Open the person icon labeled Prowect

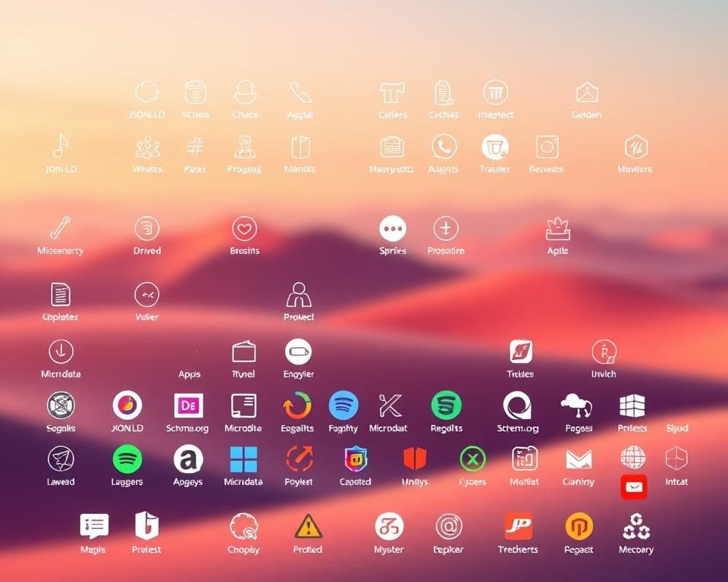(x=299, y=295)
